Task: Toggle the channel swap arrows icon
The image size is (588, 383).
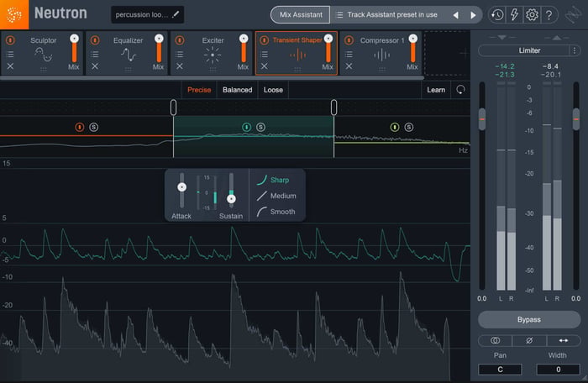Action: (564, 341)
